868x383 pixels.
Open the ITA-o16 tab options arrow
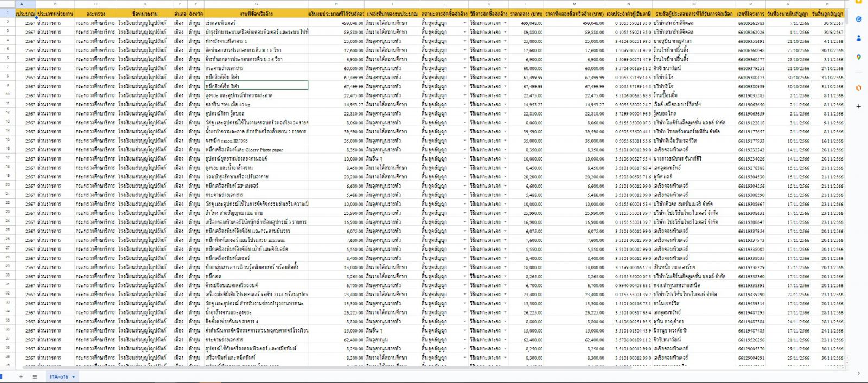point(74,376)
